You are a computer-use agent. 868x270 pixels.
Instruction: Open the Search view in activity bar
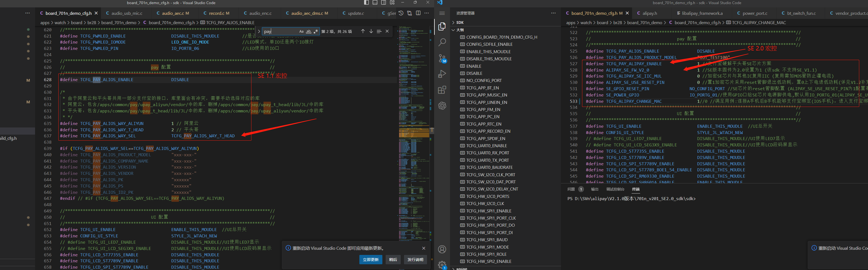point(442,42)
